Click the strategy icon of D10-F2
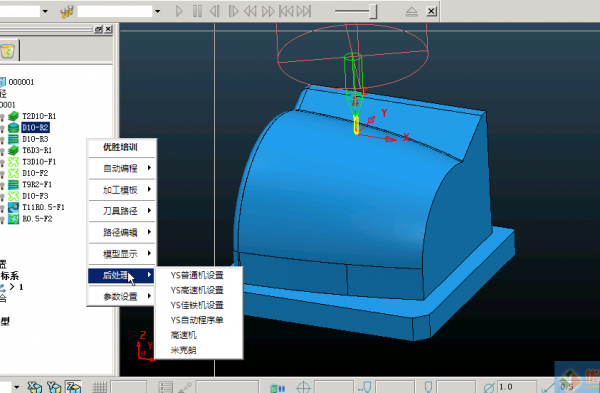 point(13,173)
